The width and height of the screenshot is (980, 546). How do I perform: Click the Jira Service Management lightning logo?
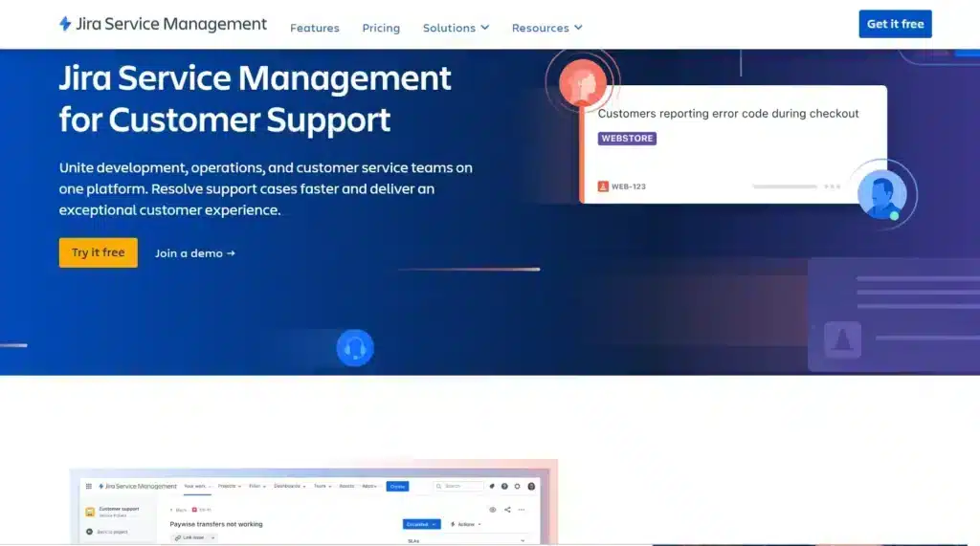[x=65, y=24]
